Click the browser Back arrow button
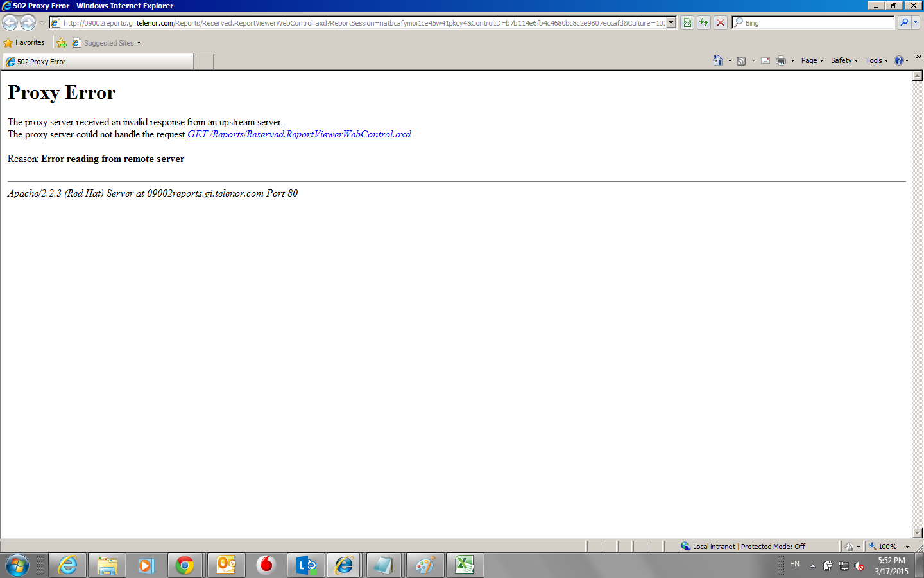Image resolution: width=924 pixels, height=578 pixels. pyautogui.click(x=10, y=22)
